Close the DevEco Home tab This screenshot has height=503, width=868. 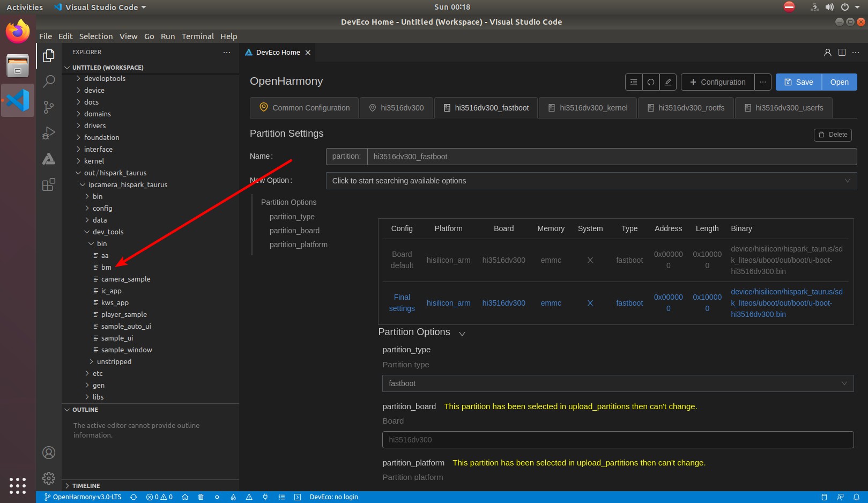tap(308, 53)
